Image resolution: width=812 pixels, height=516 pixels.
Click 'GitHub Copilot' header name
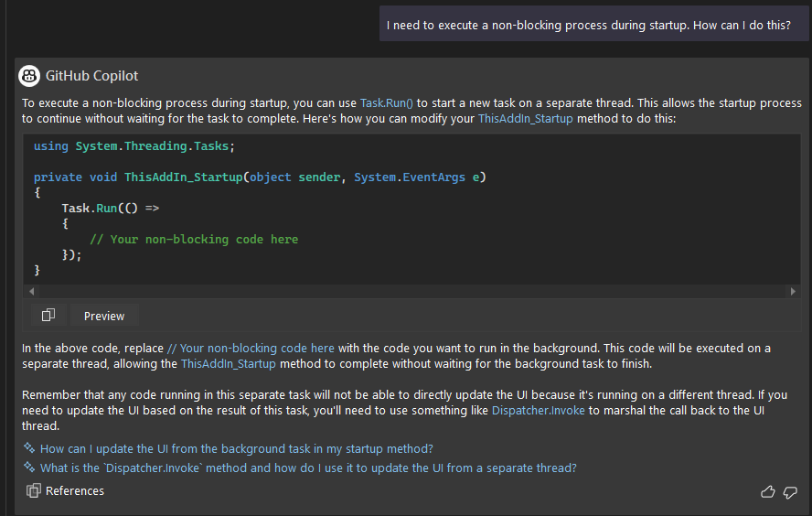pyautogui.click(x=91, y=76)
